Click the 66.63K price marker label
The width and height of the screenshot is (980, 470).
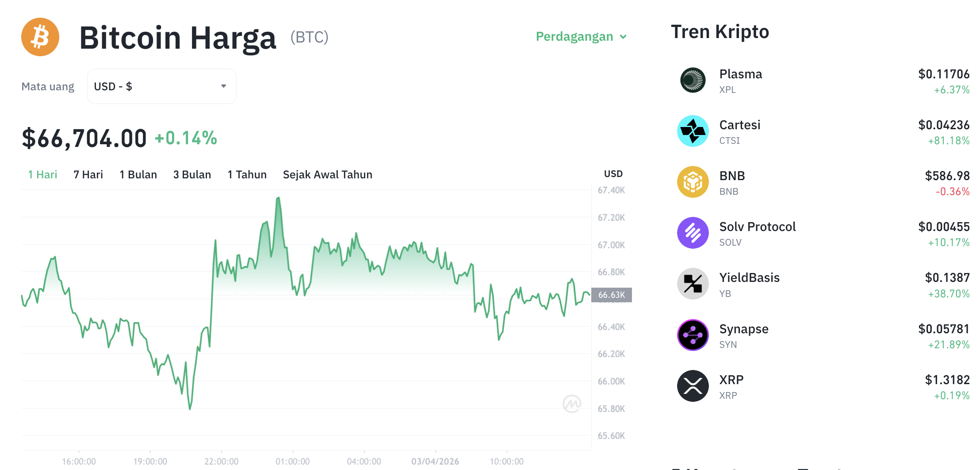(612, 294)
